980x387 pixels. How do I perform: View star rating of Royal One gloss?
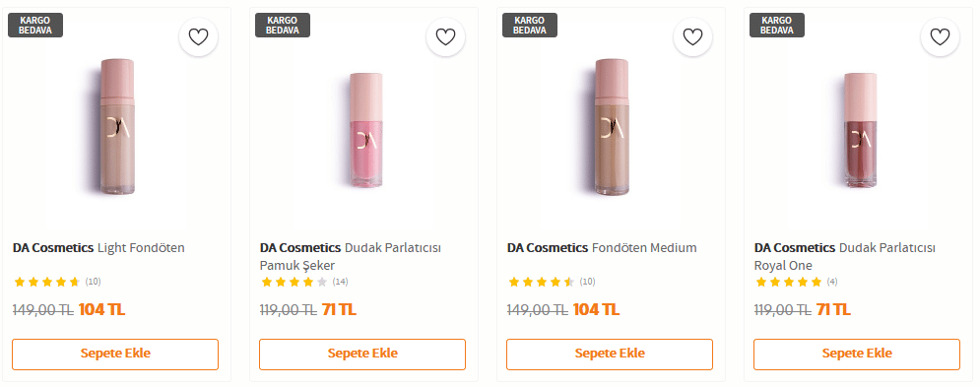pyautogui.click(x=788, y=282)
